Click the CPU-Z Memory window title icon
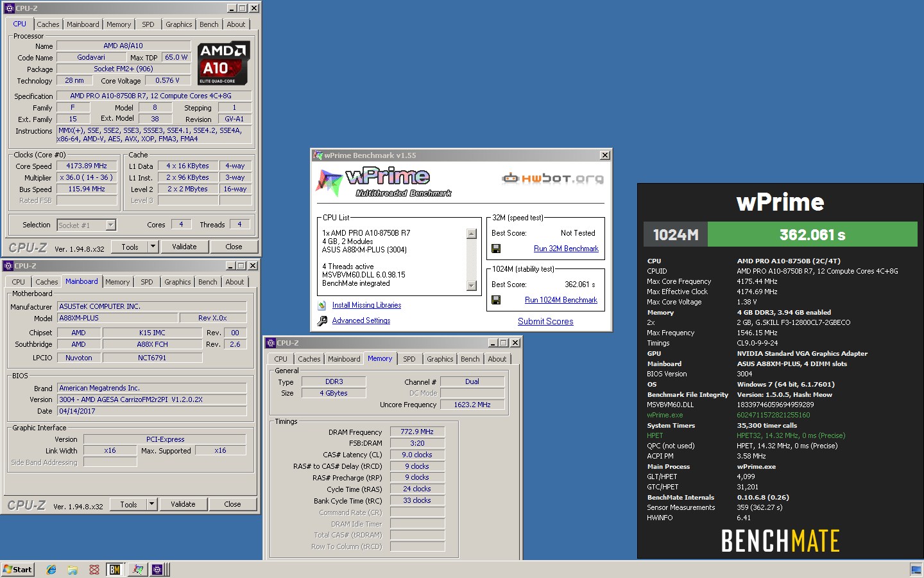The height and width of the screenshot is (578, 924). click(x=271, y=343)
